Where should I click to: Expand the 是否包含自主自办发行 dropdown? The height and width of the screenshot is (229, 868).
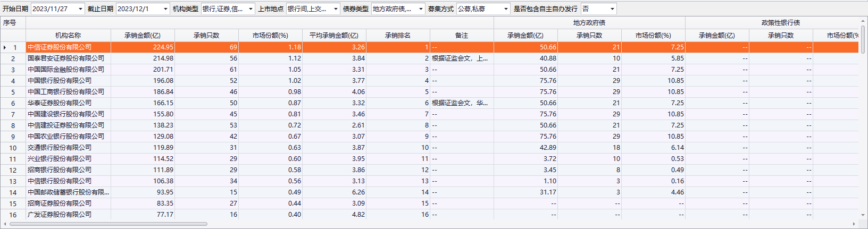pyautogui.click(x=612, y=9)
